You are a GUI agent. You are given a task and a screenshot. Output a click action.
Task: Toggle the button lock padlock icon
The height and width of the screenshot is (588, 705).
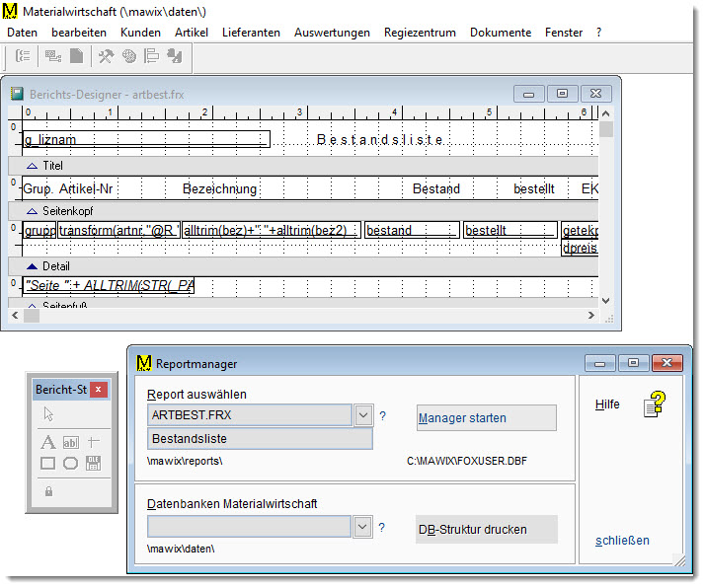click(48, 491)
